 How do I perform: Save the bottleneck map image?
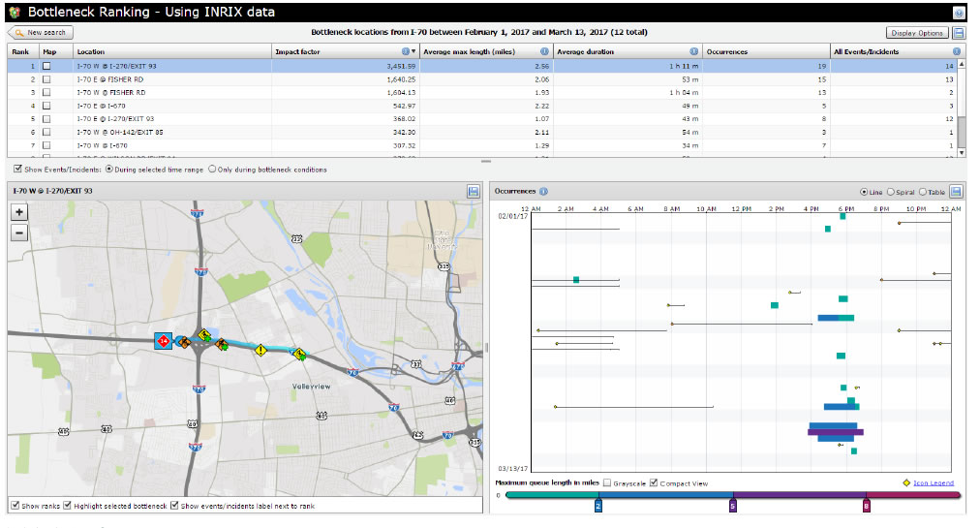(473, 192)
